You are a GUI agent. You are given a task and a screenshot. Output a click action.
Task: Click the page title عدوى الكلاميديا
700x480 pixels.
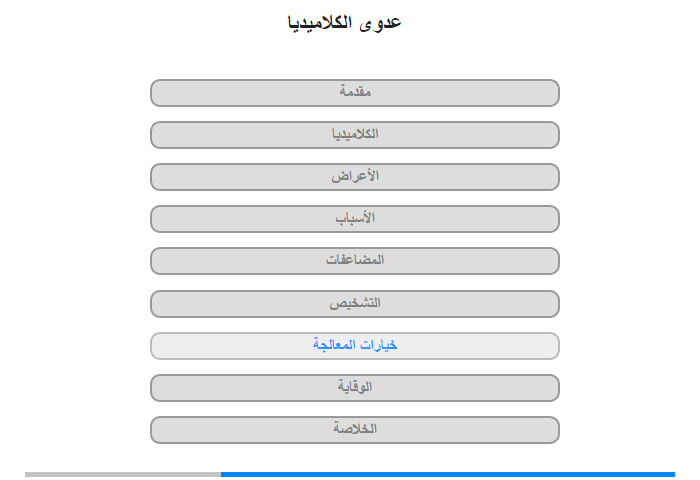coord(344,23)
